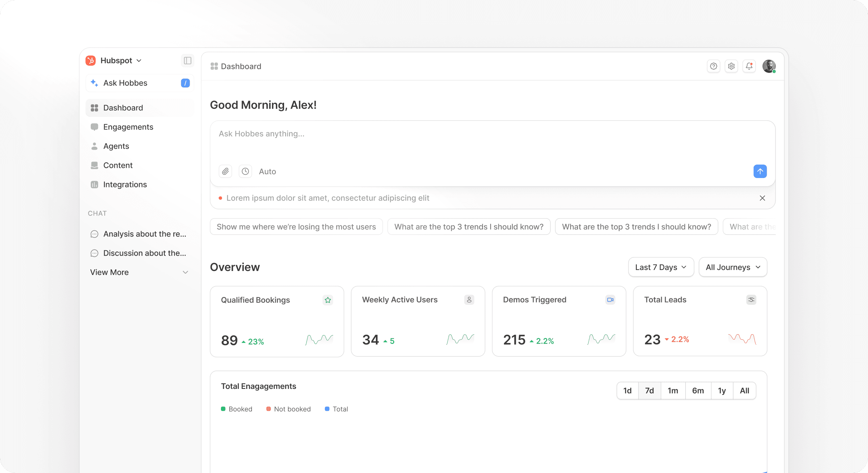
Task: Click the paperclip attachment icon
Action: click(226, 171)
